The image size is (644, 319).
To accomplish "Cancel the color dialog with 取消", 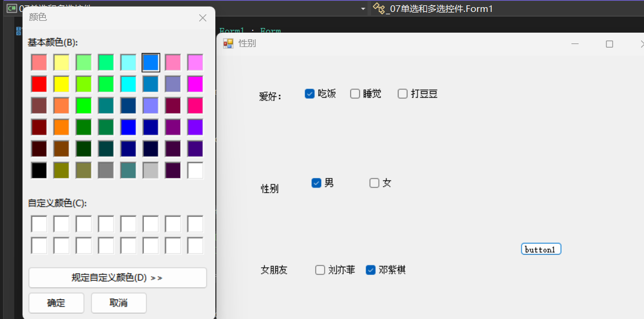I will click(119, 303).
